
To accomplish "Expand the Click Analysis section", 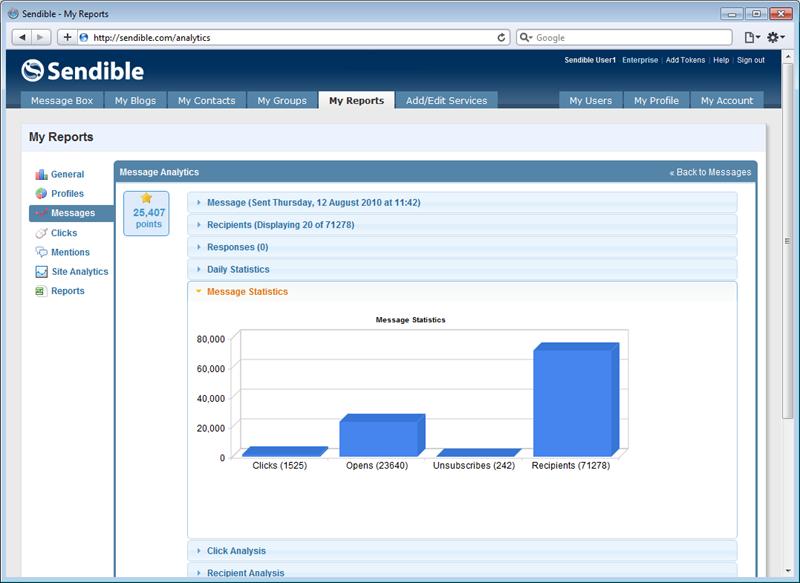I will point(462,551).
